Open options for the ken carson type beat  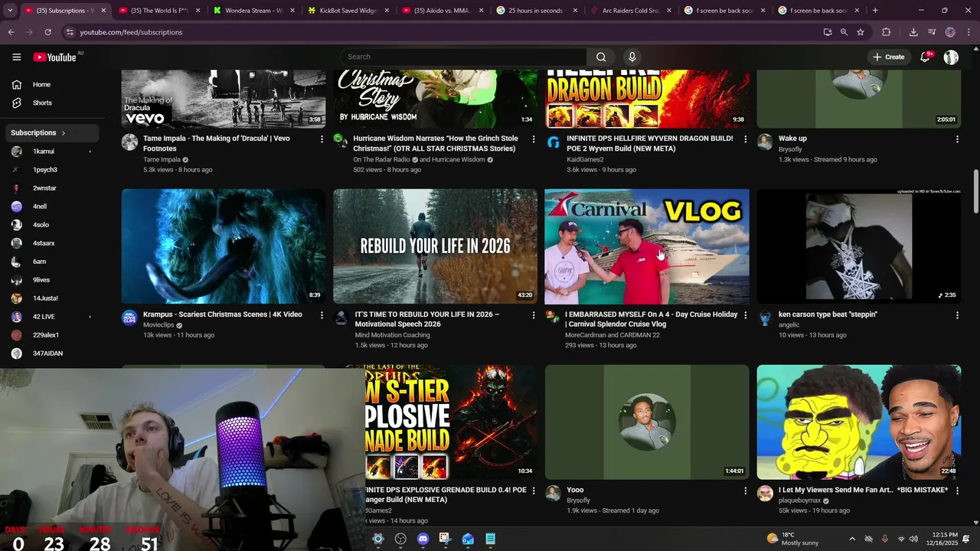point(957,315)
